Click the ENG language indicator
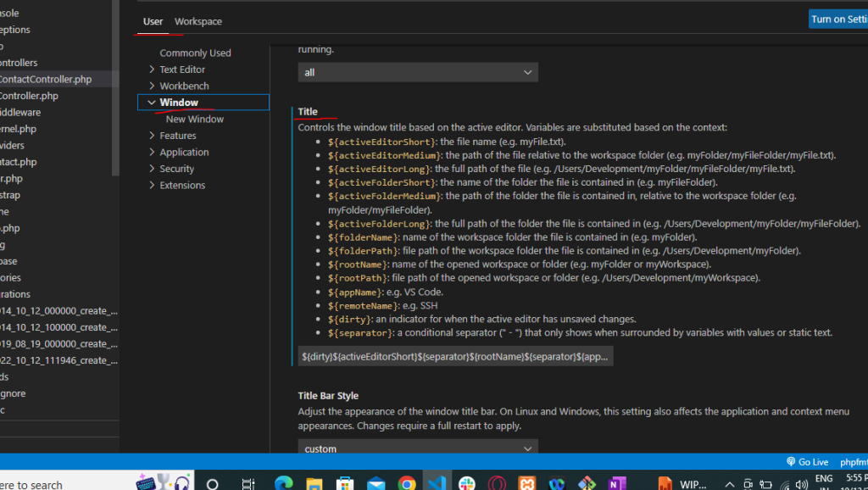 click(824, 480)
